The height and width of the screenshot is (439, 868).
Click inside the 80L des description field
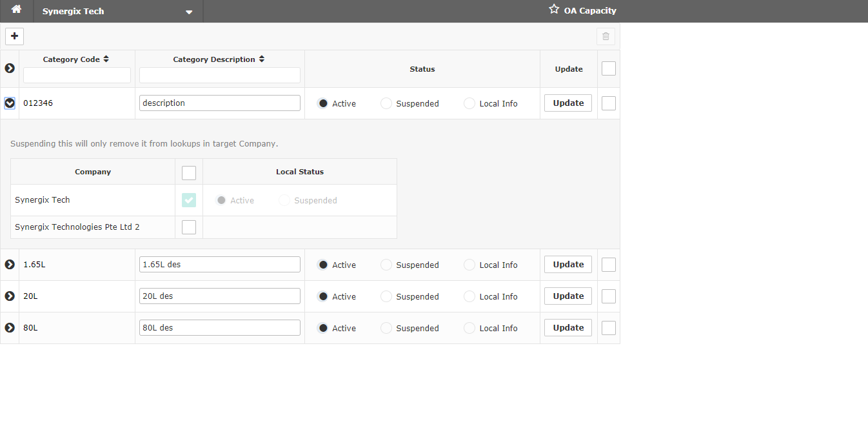219,327
